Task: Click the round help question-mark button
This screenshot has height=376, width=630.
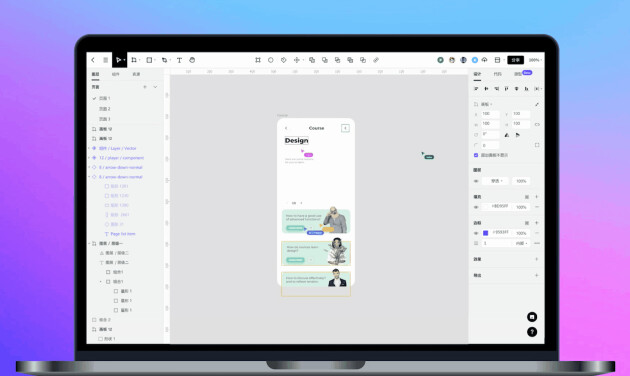Action: click(532, 332)
